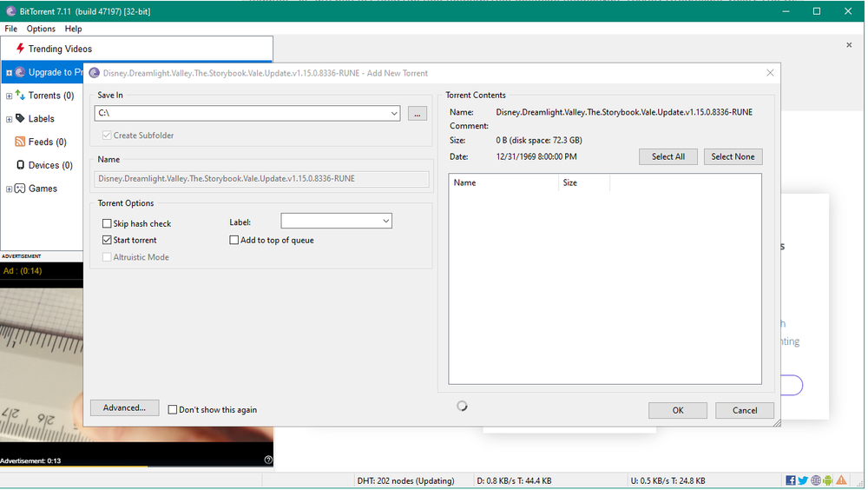Select Trending Videos in sidebar

point(60,49)
